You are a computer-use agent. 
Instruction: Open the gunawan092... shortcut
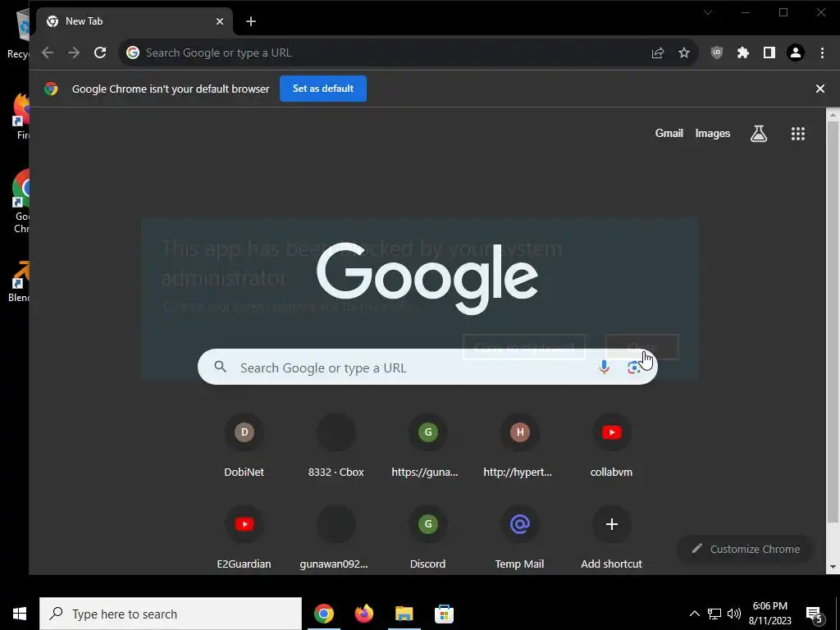coord(336,538)
